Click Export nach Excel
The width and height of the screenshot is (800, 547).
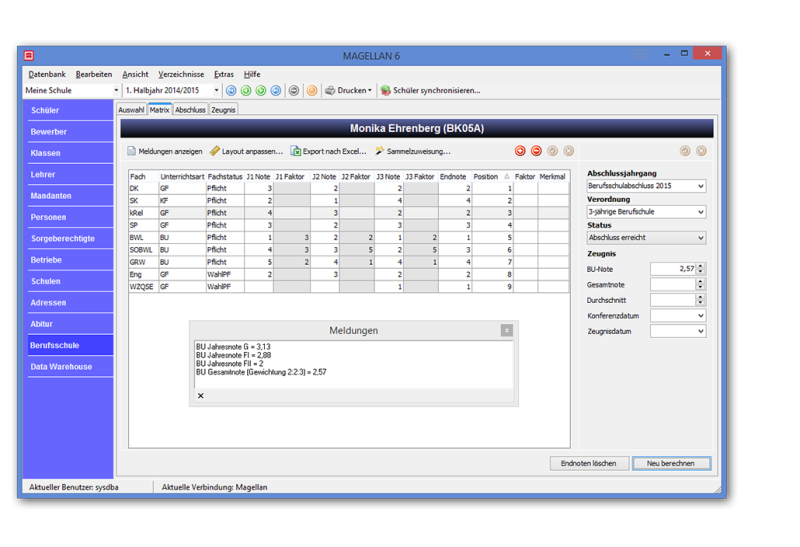329,151
